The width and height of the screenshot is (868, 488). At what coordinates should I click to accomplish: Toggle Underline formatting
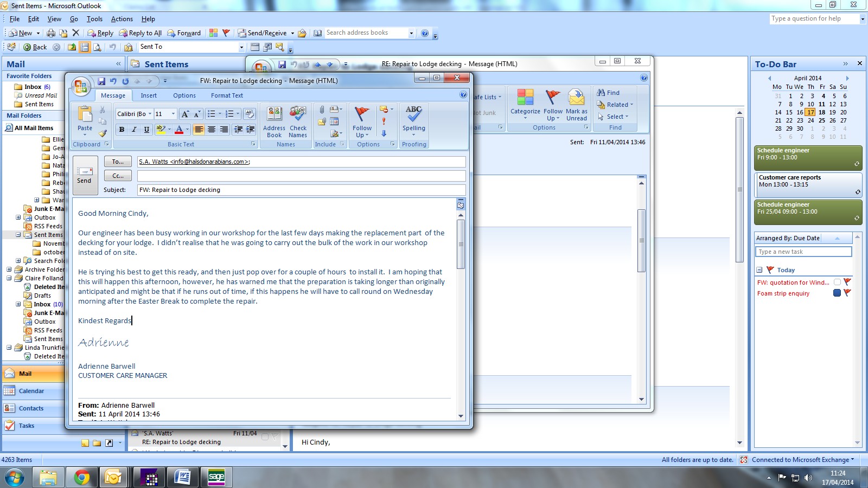[146, 130]
